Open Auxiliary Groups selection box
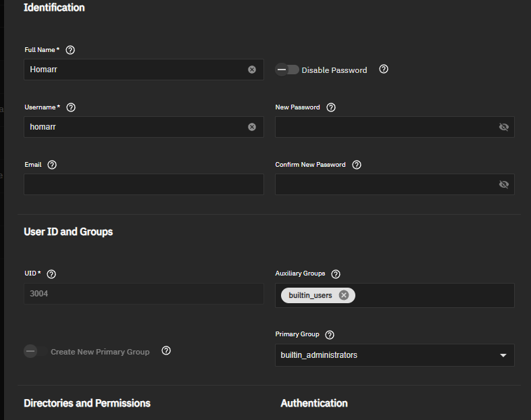 pyautogui.click(x=432, y=295)
